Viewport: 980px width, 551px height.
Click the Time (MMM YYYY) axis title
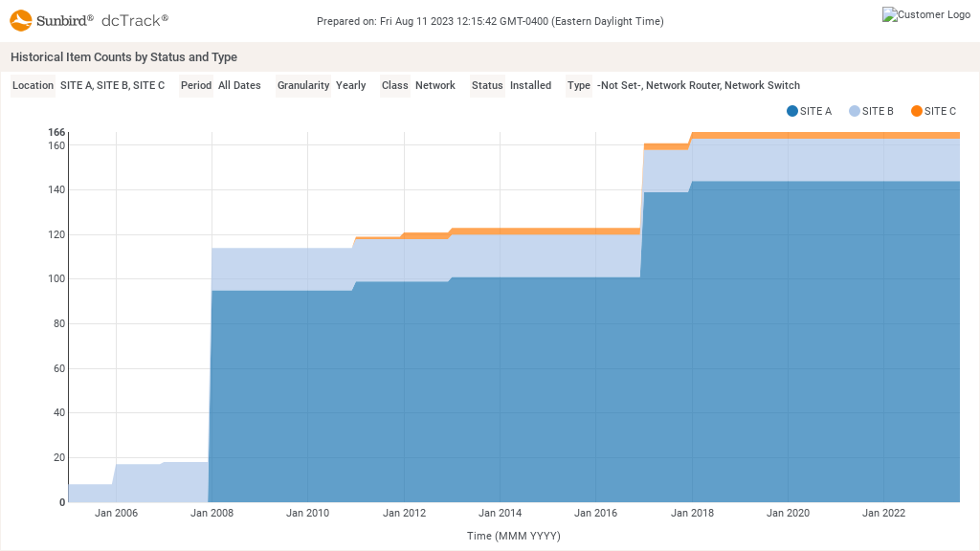click(513, 536)
